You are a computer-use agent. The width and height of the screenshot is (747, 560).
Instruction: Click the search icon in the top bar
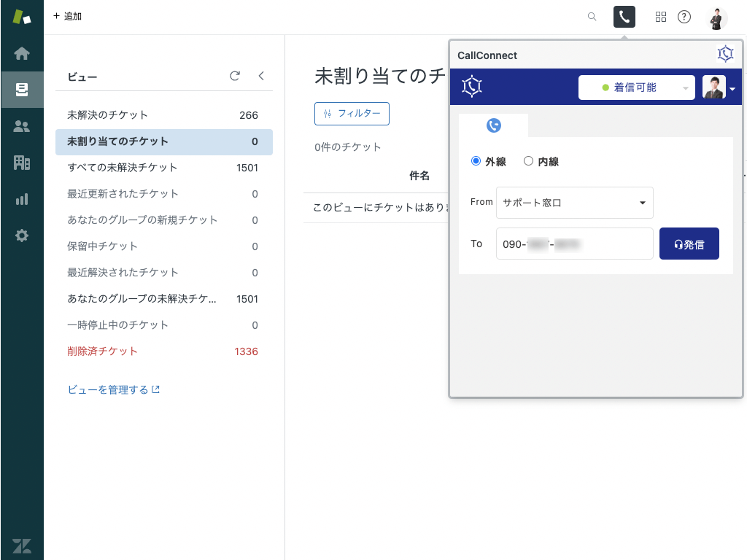point(592,16)
